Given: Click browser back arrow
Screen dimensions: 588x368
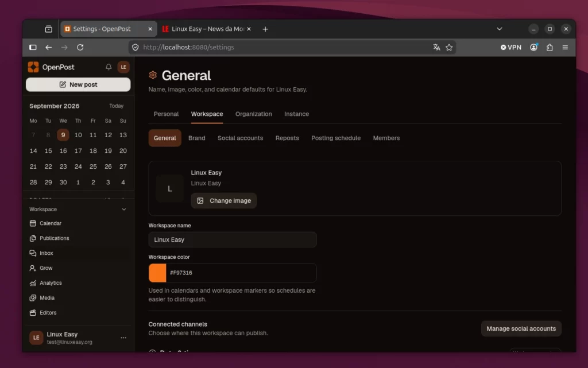Looking at the screenshot, I should 48,47.
